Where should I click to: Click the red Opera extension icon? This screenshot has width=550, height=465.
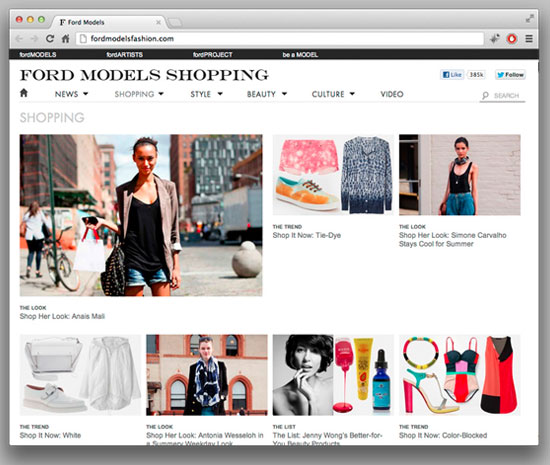pyautogui.click(x=512, y=39)
